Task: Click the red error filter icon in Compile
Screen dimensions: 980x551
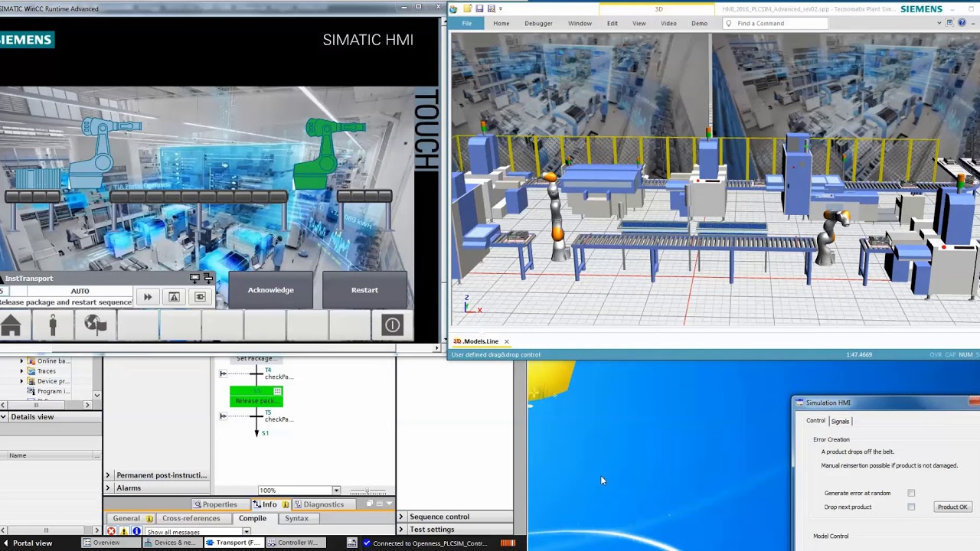Action: click(111, 531)
